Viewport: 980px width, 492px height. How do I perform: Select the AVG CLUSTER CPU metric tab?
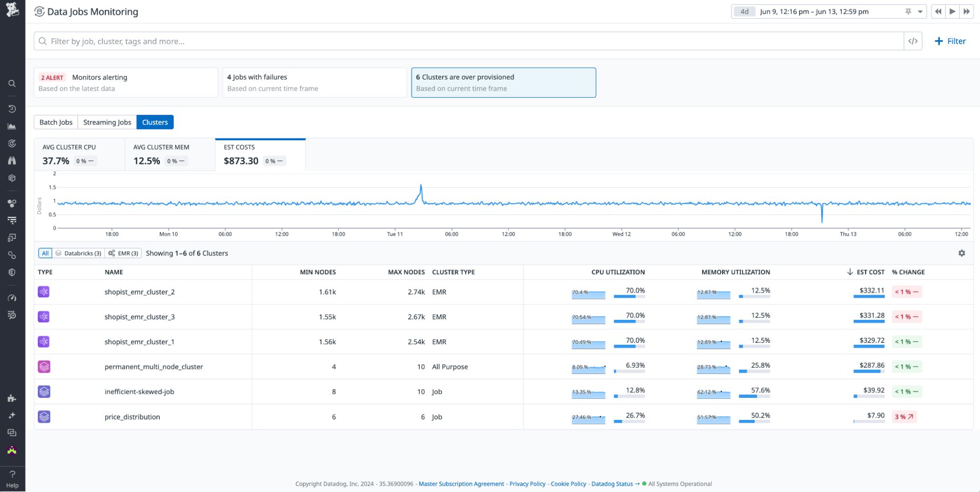79,155
